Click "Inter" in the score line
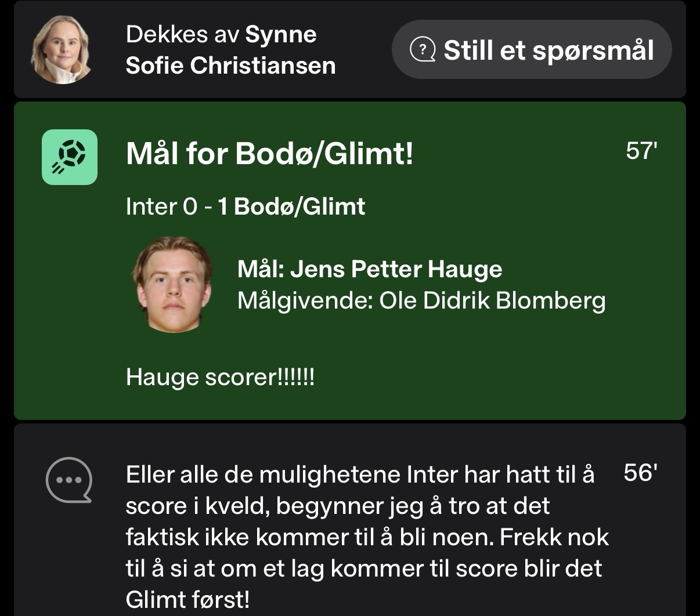 pos(151,207)
